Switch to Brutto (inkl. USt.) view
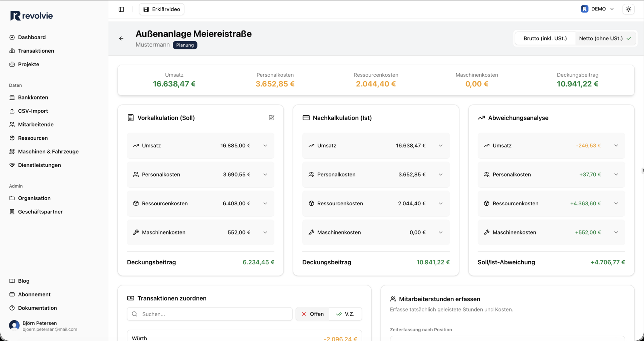The height and width of the screenshot is (341, 644). [545, 39]
